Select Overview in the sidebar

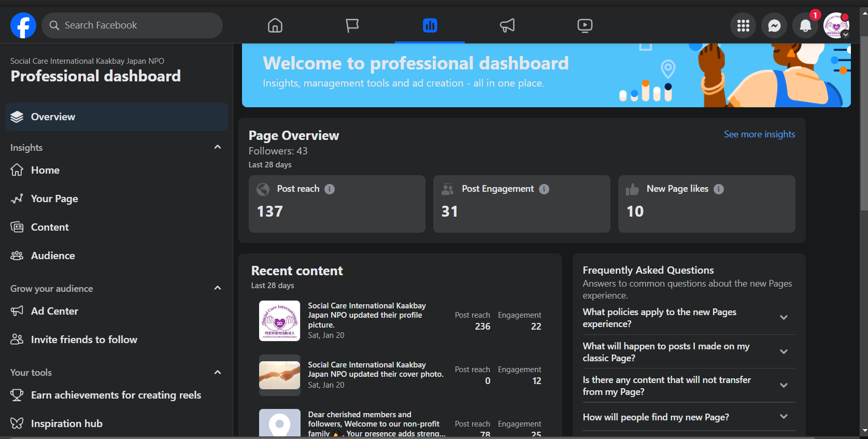click(x=117, y=117)
